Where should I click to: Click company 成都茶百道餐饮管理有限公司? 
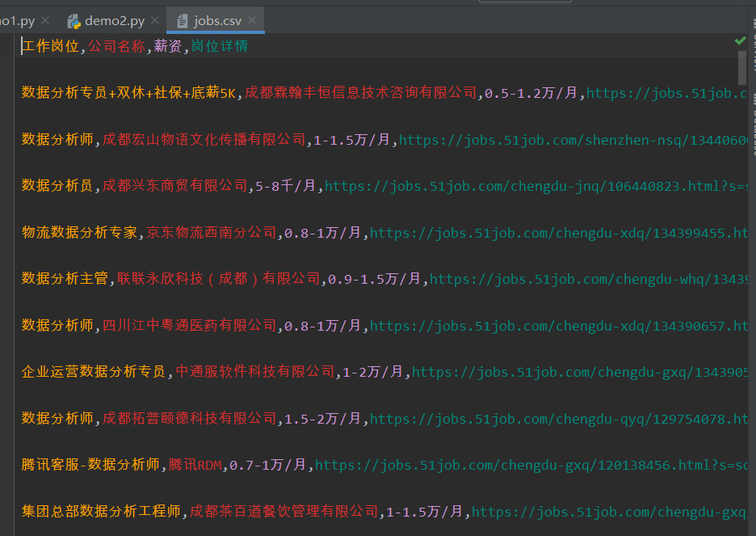click(284, 512)
